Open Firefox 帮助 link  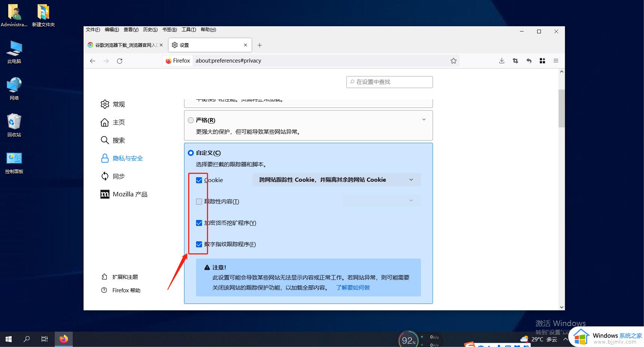tap(121, 290)
